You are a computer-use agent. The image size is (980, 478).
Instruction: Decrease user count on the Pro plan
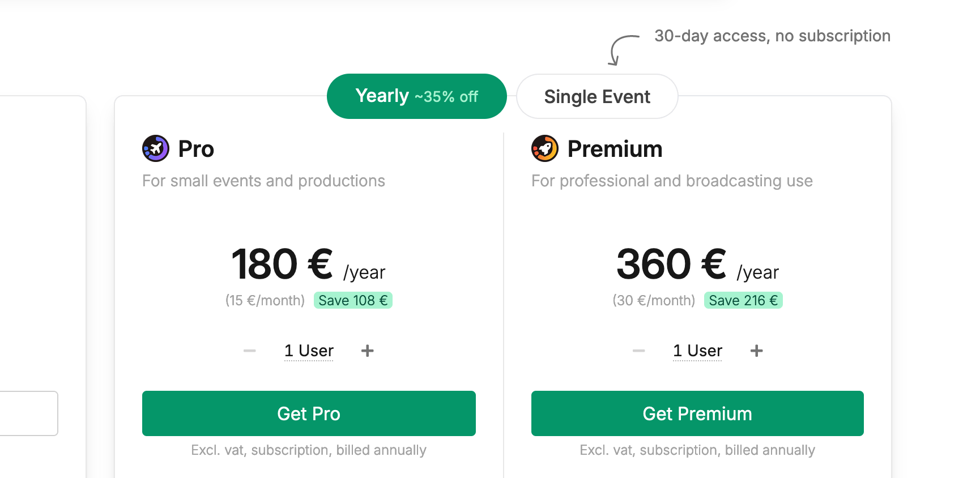(249, 351)
